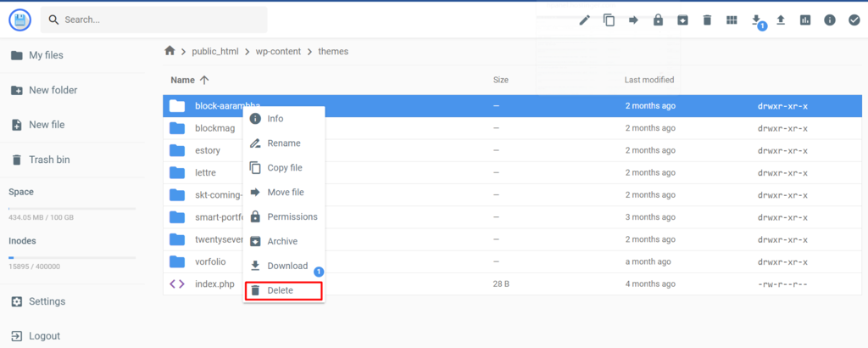Toggle select-multiple checkmark icon

coord(854,20)
